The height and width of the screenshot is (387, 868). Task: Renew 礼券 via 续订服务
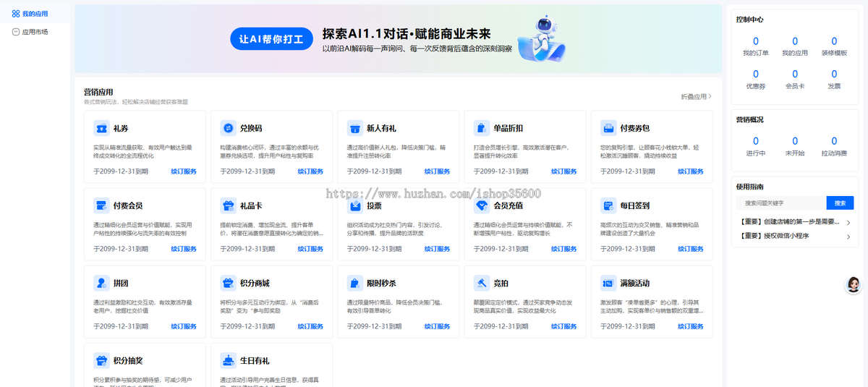(x=184, y=171)
